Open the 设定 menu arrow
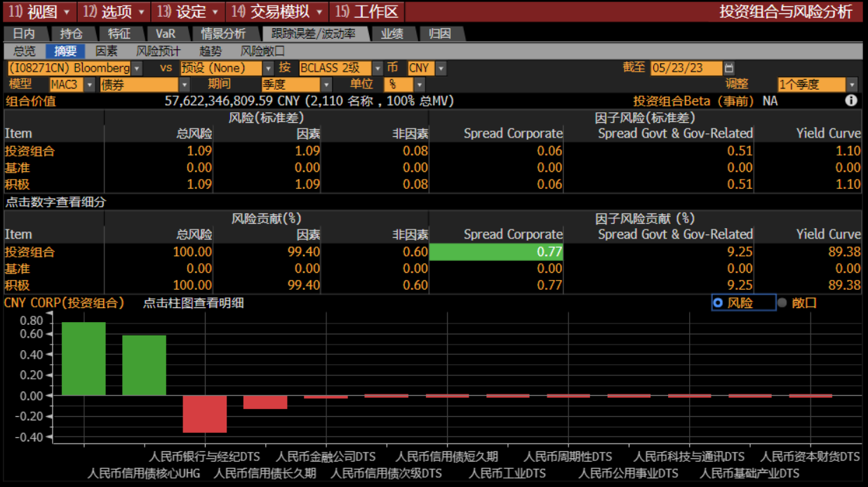The width and height of the screenshot is (868, 487). coord(215,12)
